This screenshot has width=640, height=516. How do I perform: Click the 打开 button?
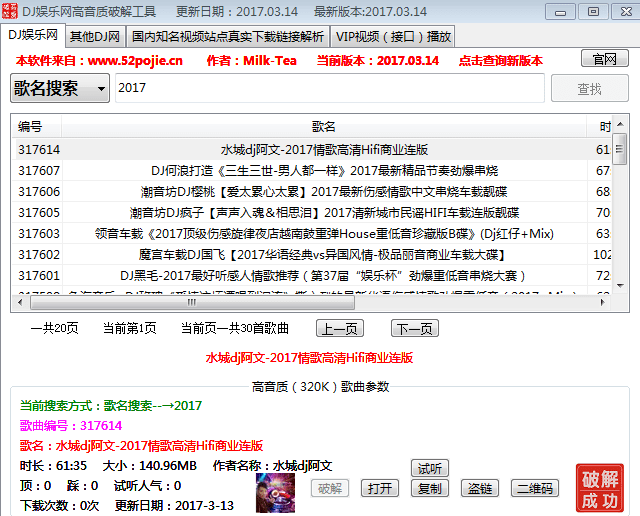379,489
